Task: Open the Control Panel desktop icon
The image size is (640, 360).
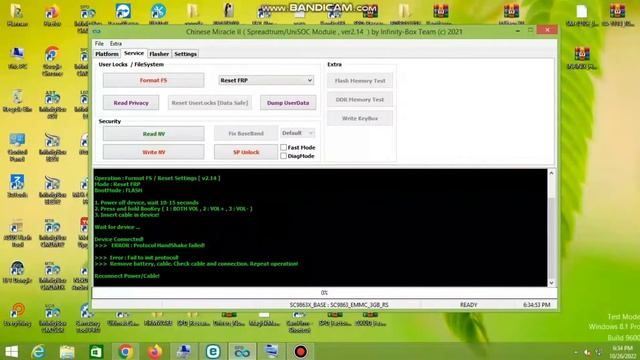Action: point(17,147)
